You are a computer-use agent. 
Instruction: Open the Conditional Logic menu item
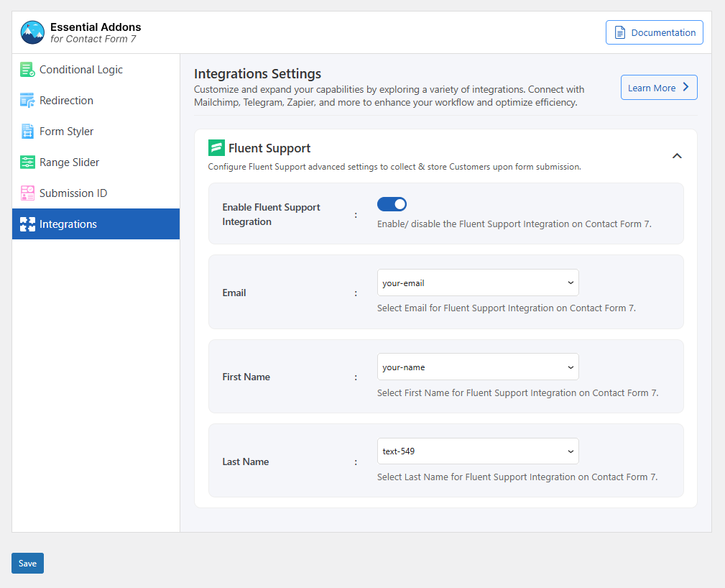click(x=96, y=70)
